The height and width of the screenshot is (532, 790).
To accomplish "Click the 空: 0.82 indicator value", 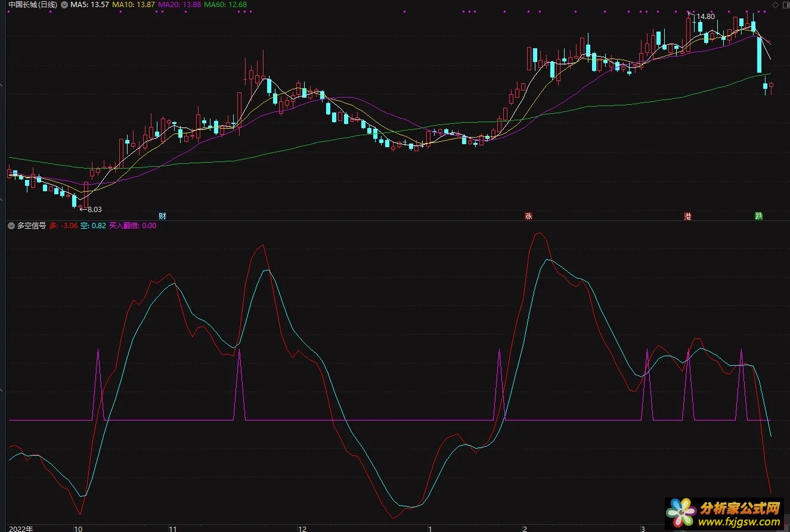I will 93,226.
